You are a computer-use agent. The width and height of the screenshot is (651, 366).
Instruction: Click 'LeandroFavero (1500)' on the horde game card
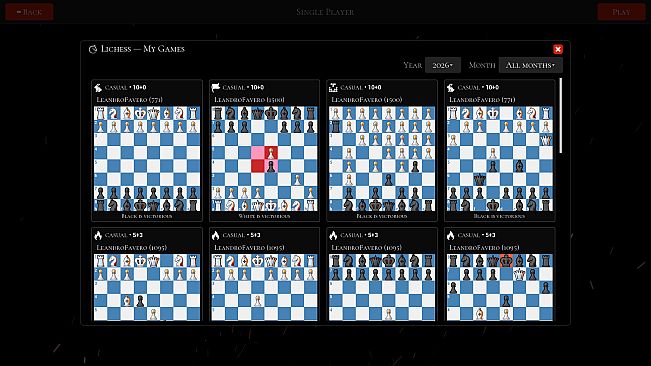[367, 100]
